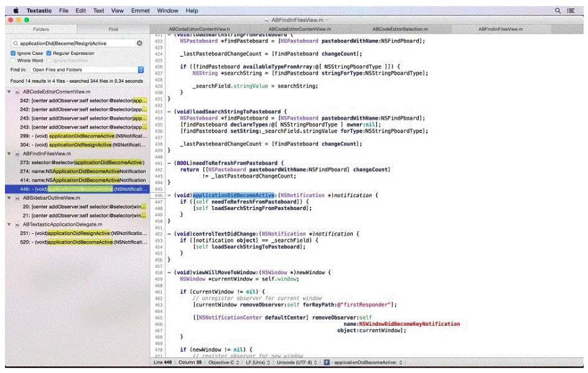
Task: Fold the controlTextDidChange method at line 452
Action: [x=169, y=234]
